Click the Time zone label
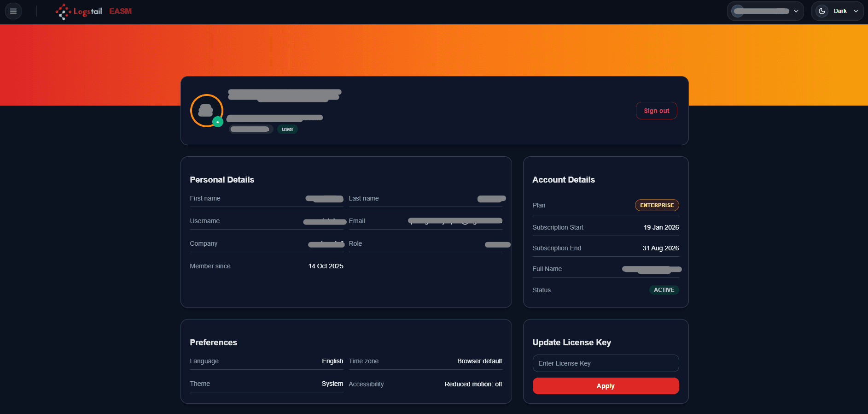This screenshot has height=414, width=868. (x=364, y=361)
